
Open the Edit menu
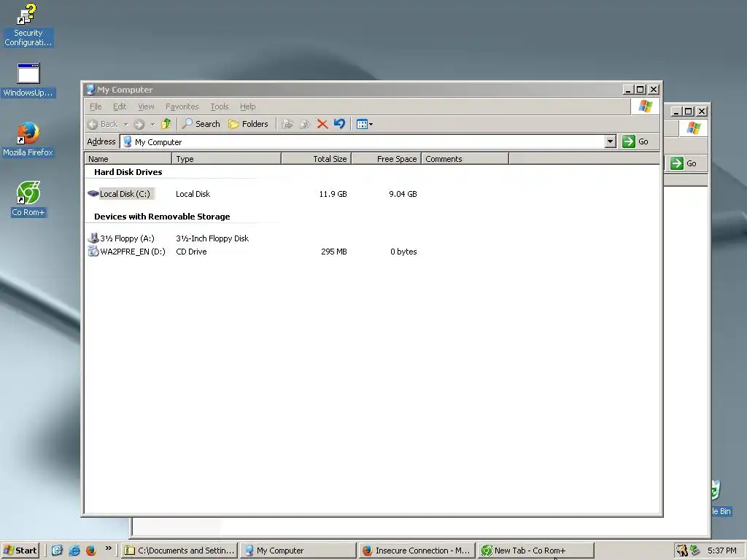(x=120, y=106)
